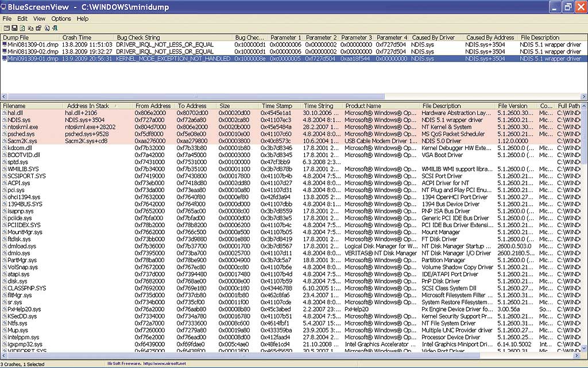Click the file icon beside psched.sys
The width and height of the screenshot is (588, 368).
(5, 133)
